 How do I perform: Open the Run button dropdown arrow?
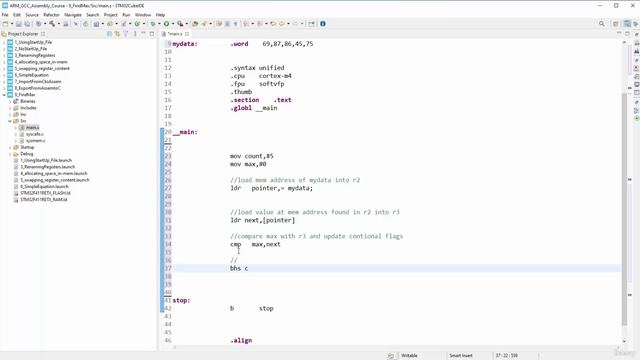pyautogui.click(x=173, y=24)
